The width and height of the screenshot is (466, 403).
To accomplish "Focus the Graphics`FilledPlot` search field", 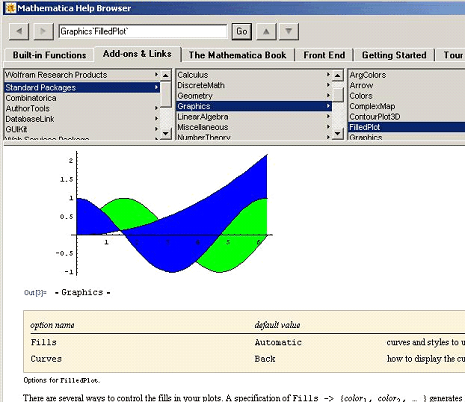I will click(143, 31).
